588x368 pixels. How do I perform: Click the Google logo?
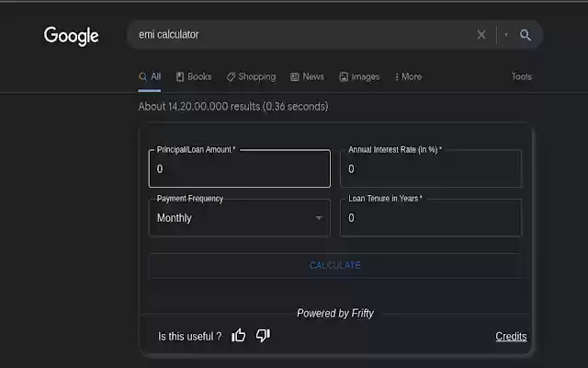tap(72, 36)
